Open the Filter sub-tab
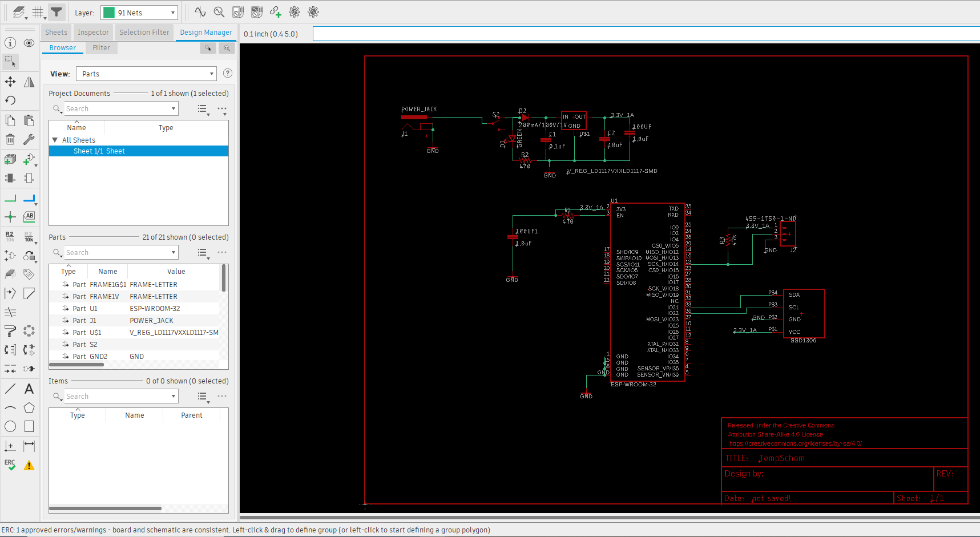The width and height of the screenshot is (980, 537). (x=101, y=48)
